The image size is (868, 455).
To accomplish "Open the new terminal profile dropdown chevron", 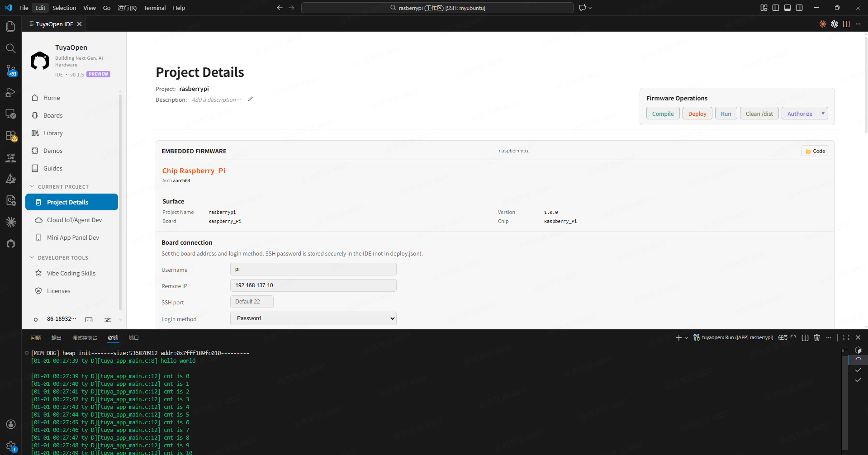I will pyautogui.click(x=686, y=338).
